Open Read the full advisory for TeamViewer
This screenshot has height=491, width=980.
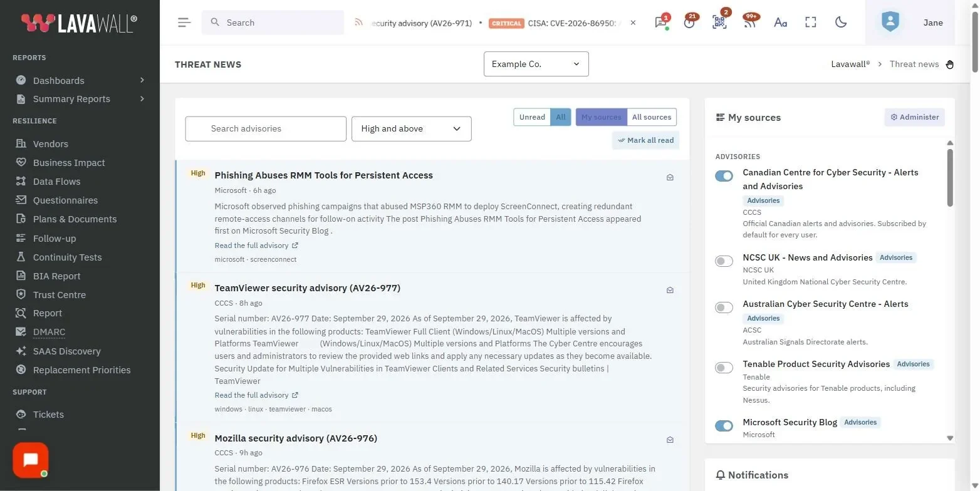[x=256, y=395]
